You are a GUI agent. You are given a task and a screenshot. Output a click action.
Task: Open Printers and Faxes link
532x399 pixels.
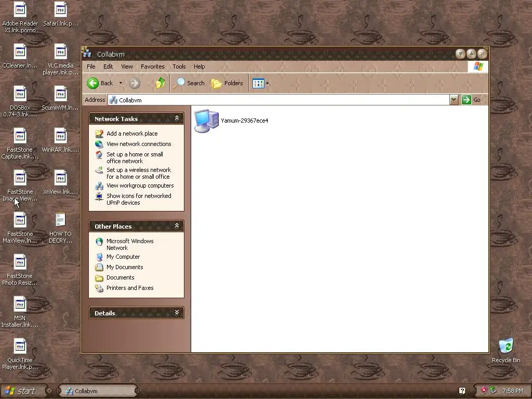130,288
